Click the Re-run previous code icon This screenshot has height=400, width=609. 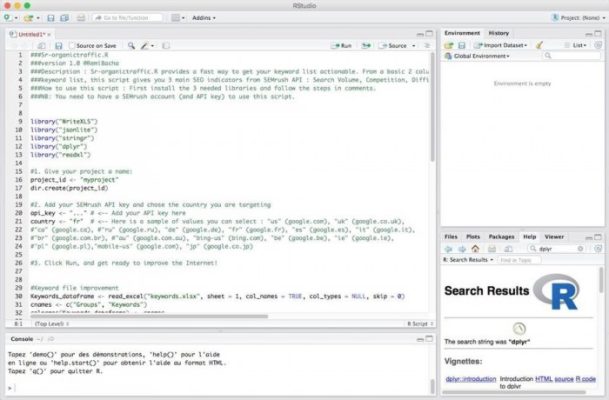click(x=366, y=46)
